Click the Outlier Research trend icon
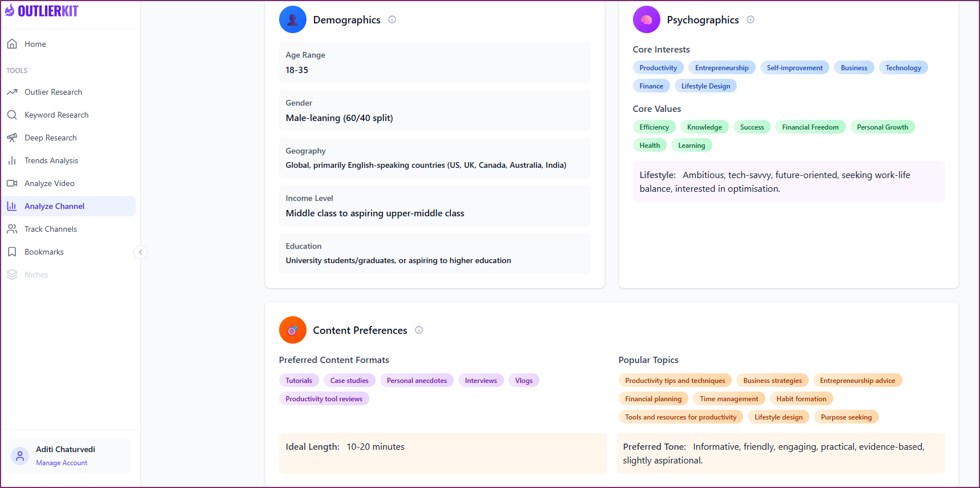Viewport: 980px width, 488px height. pyautogui.click(x=12, y=92)
